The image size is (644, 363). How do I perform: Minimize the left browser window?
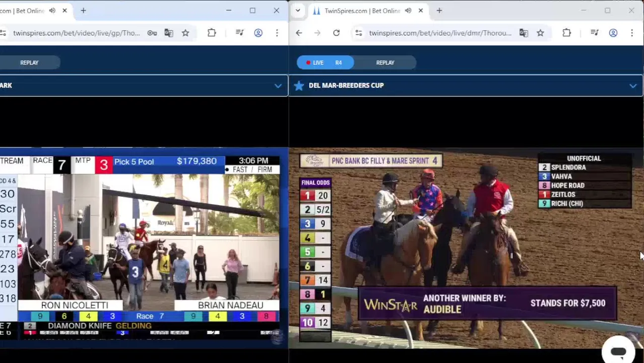(229, 11)
